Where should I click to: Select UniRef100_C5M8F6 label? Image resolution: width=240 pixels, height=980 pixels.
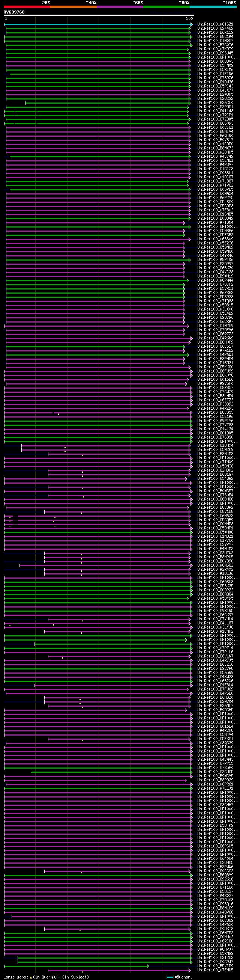pos(215,231)
